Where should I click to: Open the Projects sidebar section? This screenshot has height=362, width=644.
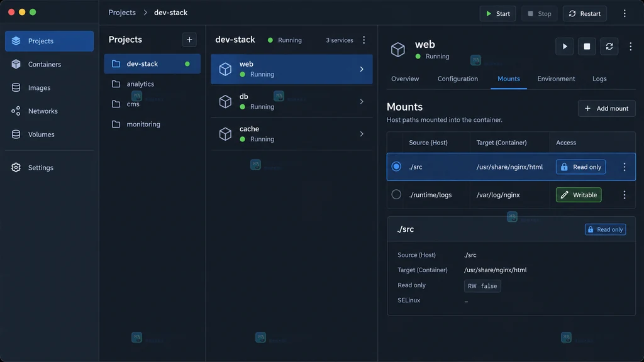tap(49, 41)
